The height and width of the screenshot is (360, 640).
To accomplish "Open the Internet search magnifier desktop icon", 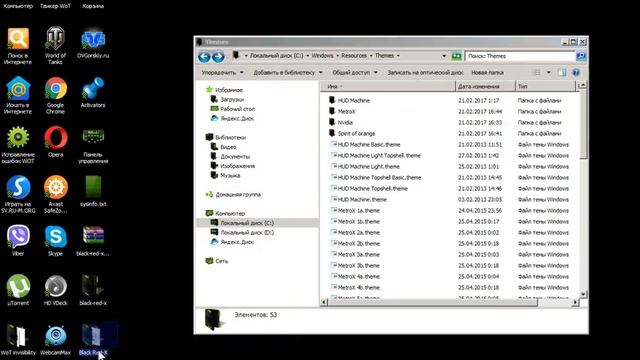I will pos(18,45).
